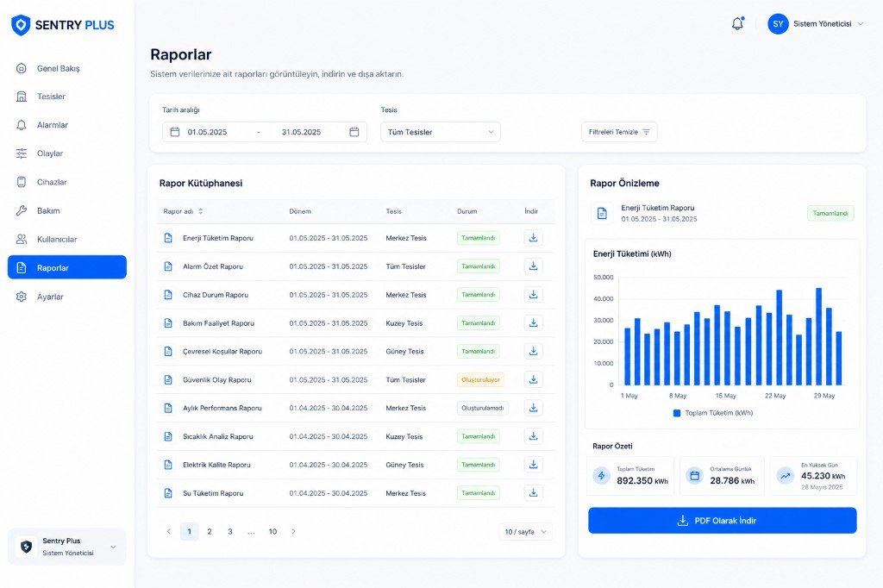
Task: Click Filtreleri Temizle button
Action: (x=619, y=132)
